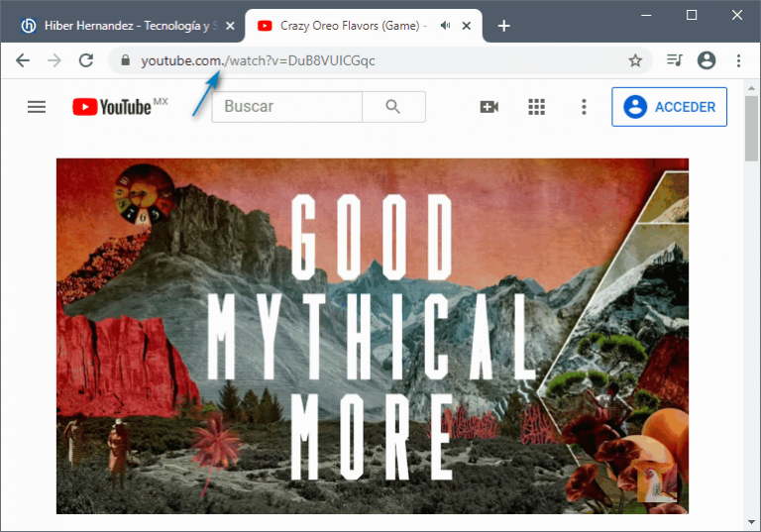761x532 pixels.
Task: Open YouTube hamburger guide menu
Action: pos(37,107)
